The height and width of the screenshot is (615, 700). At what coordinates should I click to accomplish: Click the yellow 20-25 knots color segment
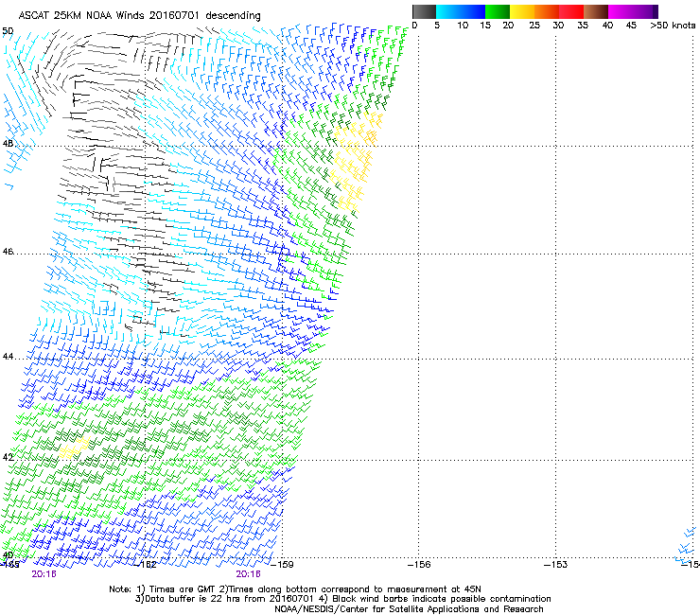click(522, 11)
